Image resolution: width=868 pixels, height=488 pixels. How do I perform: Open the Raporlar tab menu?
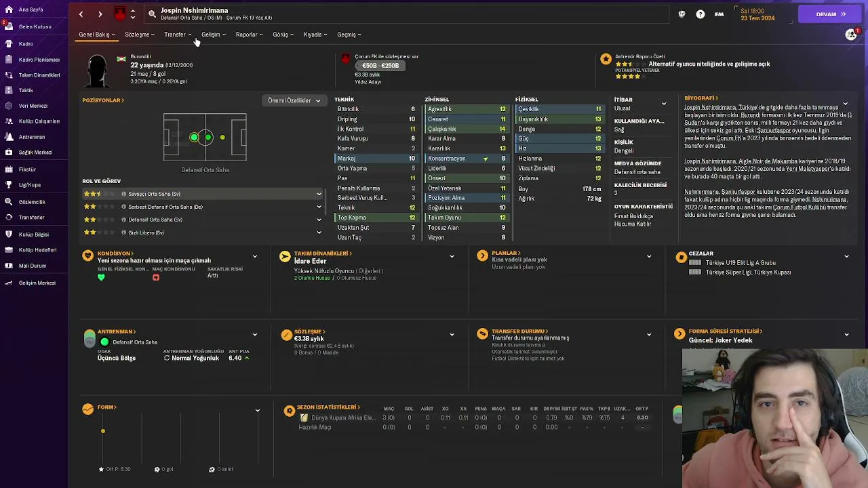click(x=250, y=35)
